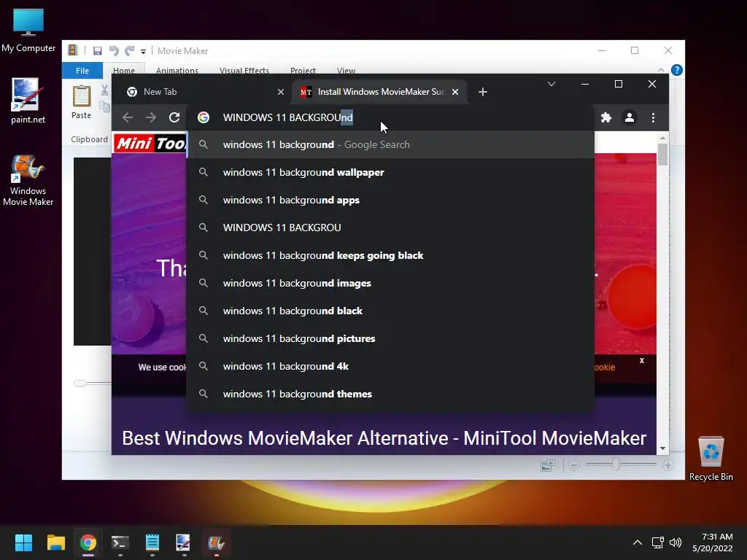Click Movie Maker zoom out minus button
Image resolution: width=747 pixels, height=560 pixels.
[x=574, y=465]
